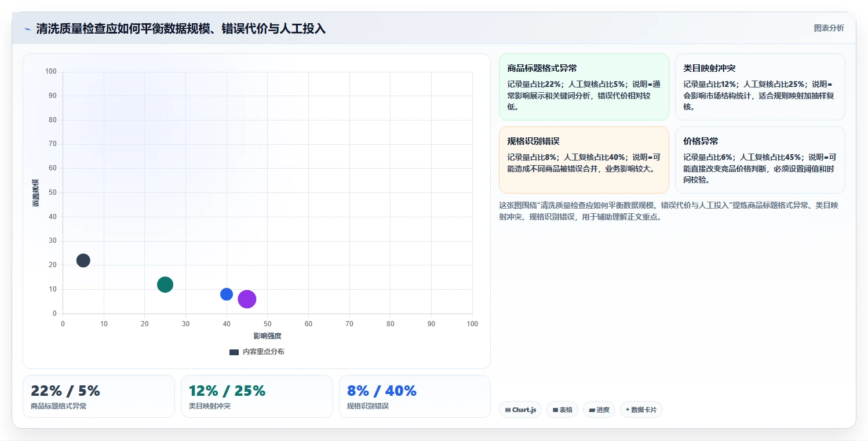Click 类目映射冲突 caption under 12% / 25%
The width and height of the screenshot is (868, 441).
pos(210,406)
